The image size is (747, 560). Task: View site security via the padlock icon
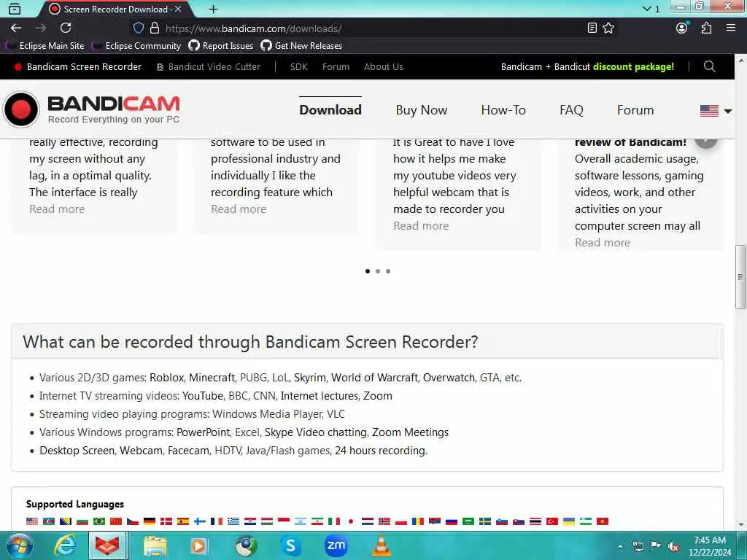[155, 28]
